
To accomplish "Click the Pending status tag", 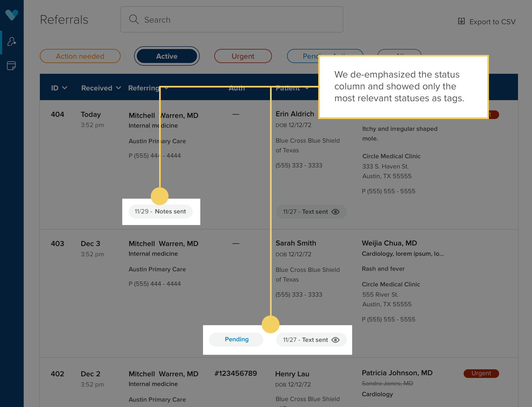I will pyautogui.click(x=236, y=339).
